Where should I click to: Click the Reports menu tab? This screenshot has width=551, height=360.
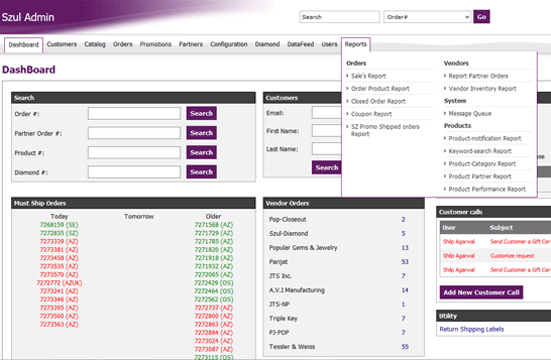[356, 44]
